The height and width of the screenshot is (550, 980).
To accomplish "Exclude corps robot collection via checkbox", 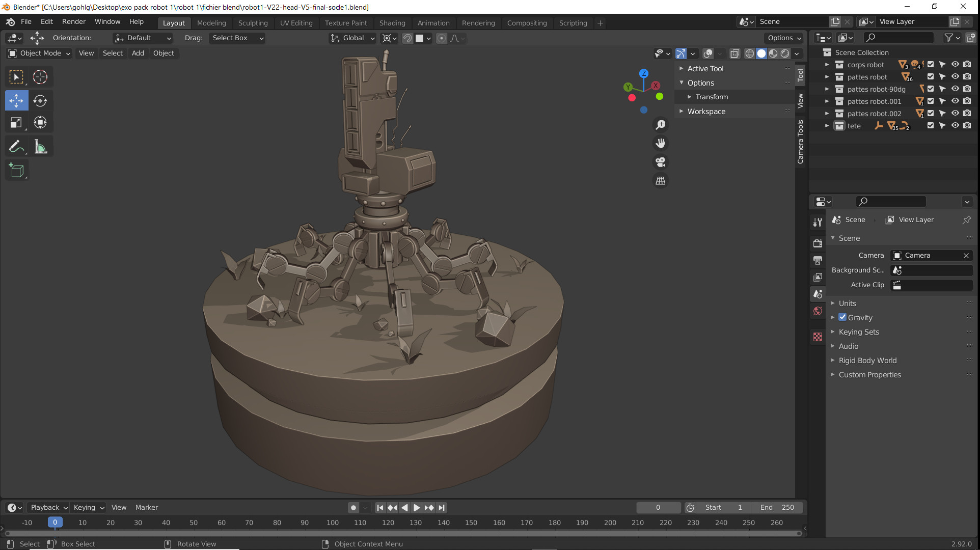I will 931,65.
